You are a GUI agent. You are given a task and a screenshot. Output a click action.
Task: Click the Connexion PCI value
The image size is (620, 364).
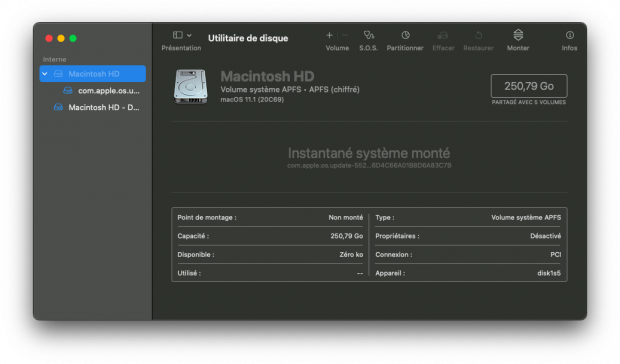556,255
